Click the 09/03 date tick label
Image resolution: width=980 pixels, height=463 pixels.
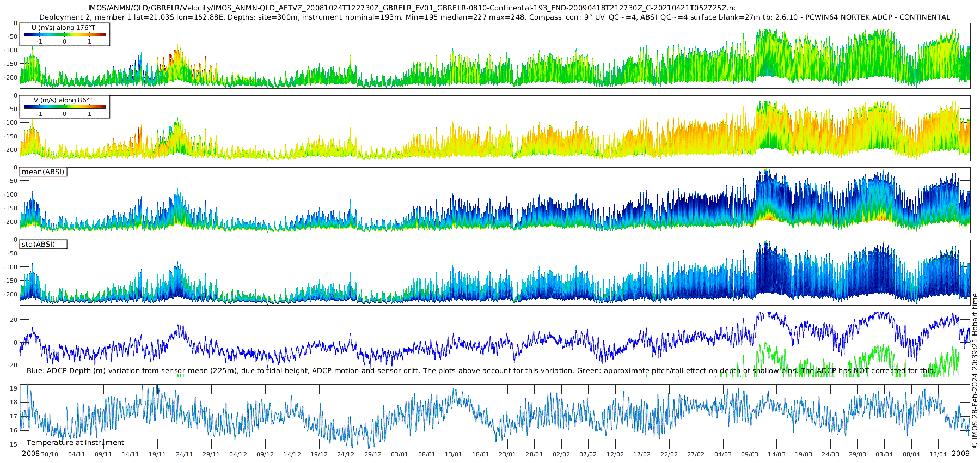(750, 454)
